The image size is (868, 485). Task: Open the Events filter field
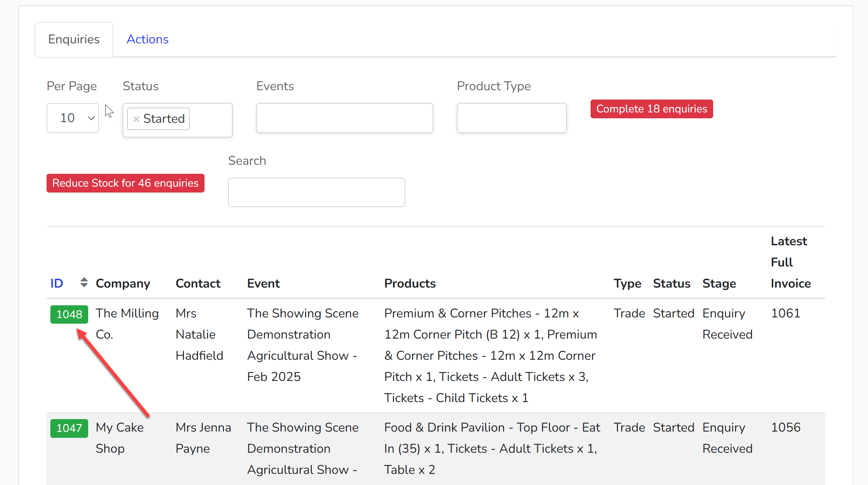click(344, 118)
